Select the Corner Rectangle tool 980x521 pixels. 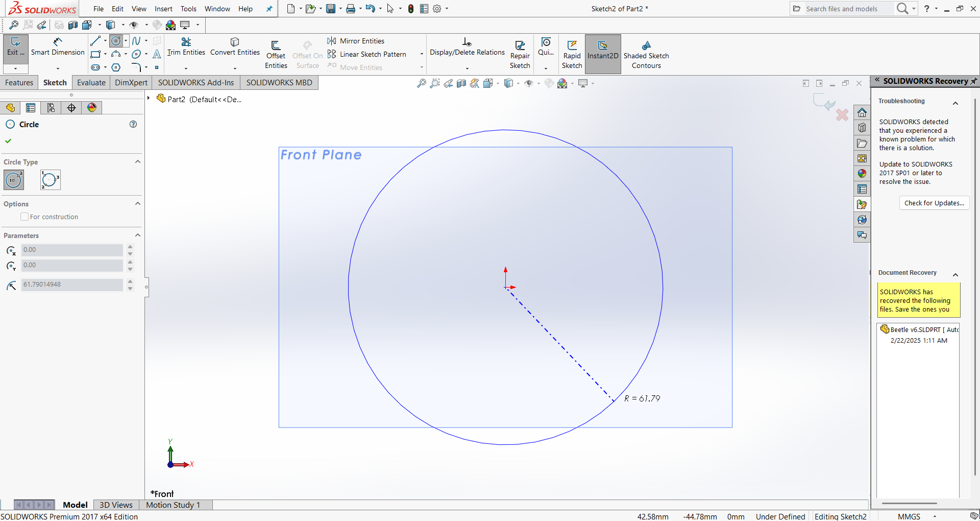point(95,54)
